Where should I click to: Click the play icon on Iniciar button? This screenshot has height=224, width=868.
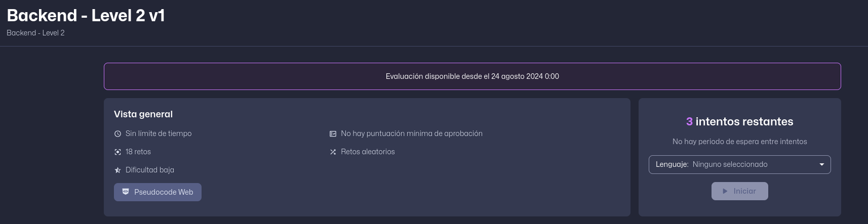(x=725, y=191)
